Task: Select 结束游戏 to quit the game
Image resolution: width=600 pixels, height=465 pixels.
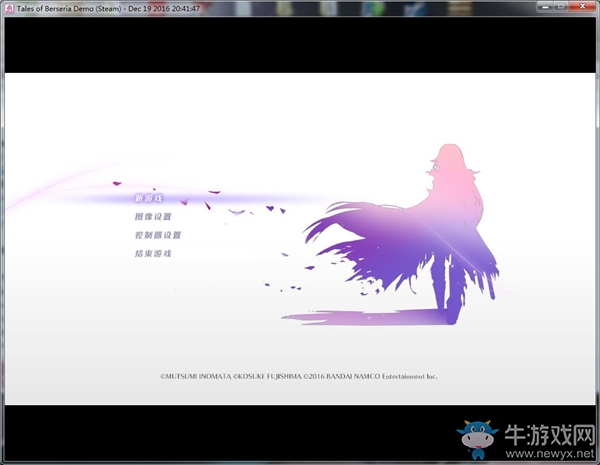Action: tap(153, 253)
